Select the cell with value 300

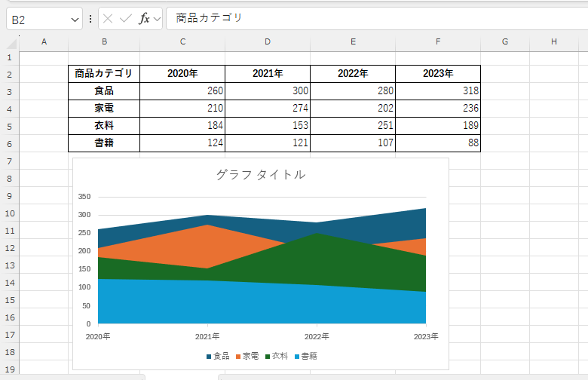click(x=268, y=91)
